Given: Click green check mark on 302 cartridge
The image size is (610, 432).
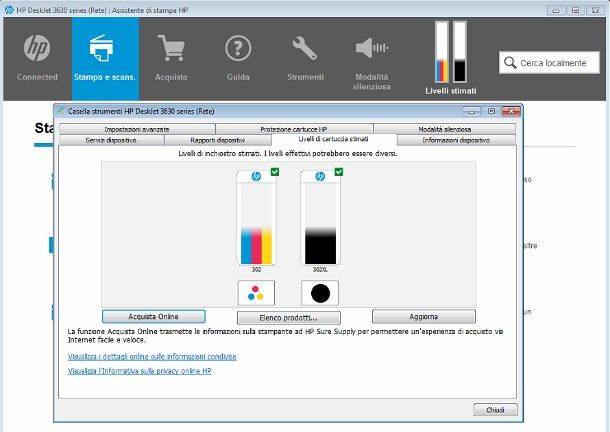Looking at the screenshot, I should [x=275, y=172].
